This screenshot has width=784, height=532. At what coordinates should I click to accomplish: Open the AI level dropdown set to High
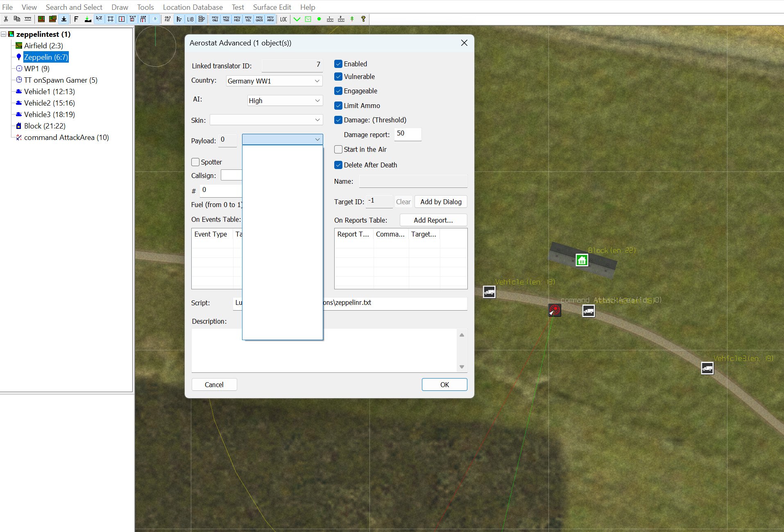point(285,101)
